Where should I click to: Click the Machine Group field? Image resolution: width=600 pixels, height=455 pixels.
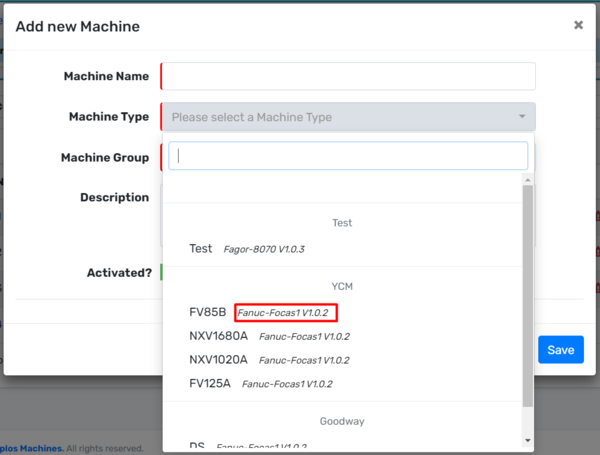click(163, 158)
